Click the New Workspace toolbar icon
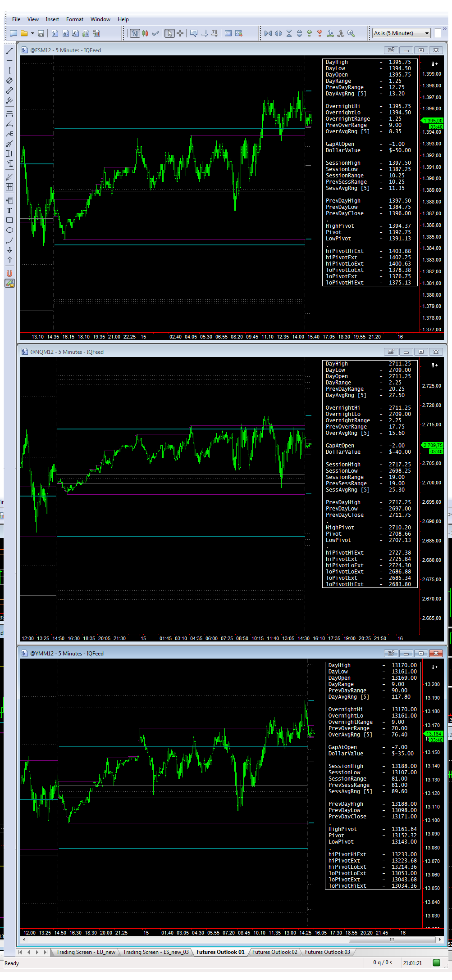452x980 pixels. click(14, 33)
